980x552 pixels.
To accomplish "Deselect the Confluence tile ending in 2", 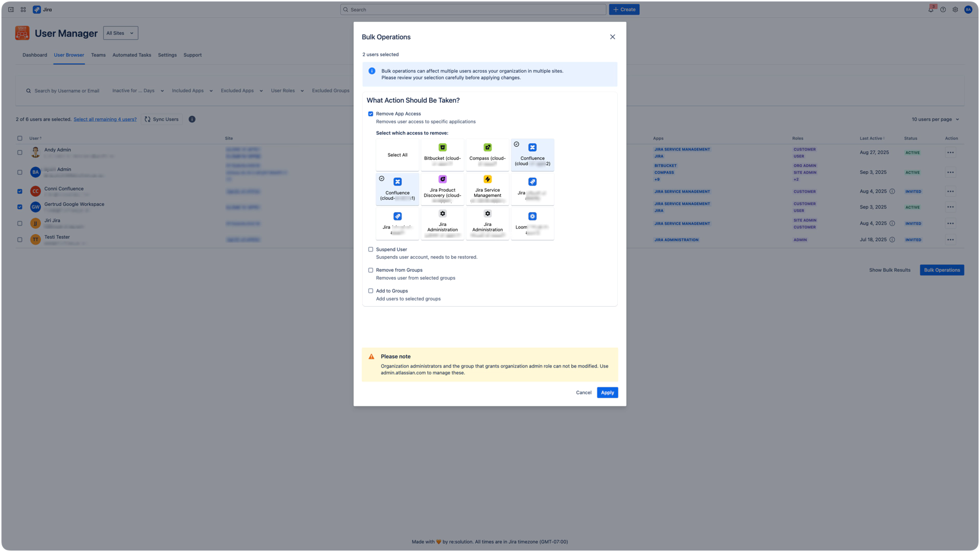I will (532, 155).
